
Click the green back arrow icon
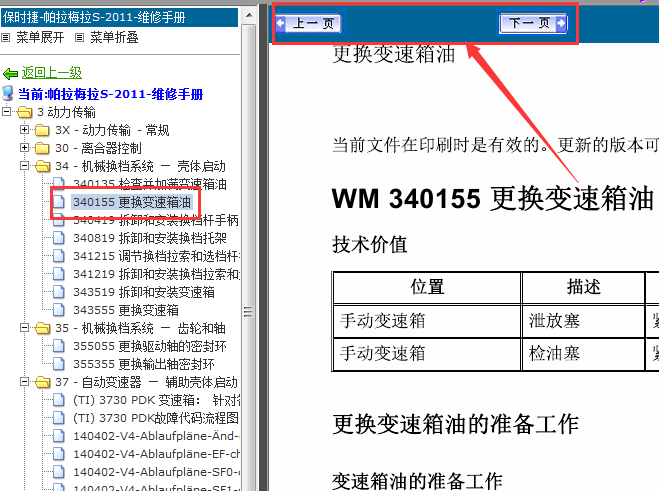(x=10, y=74)
